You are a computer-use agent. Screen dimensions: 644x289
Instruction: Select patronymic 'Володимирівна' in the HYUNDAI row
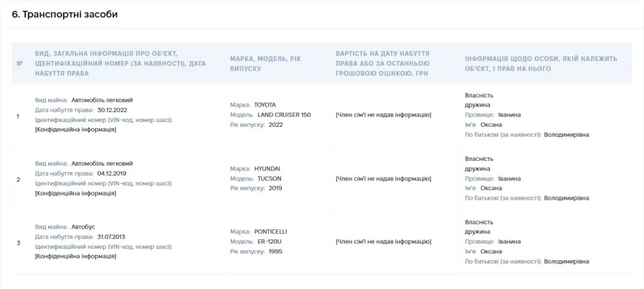(x=566, y=198)
